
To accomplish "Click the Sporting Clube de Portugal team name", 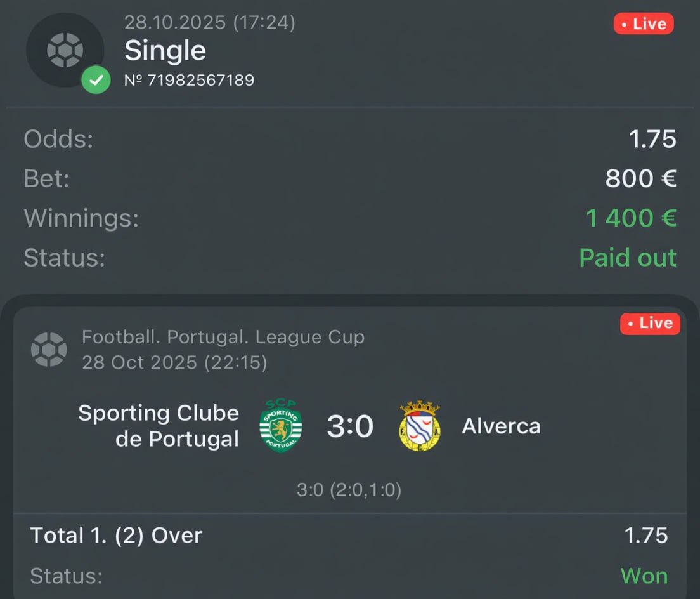I will [x=159, y=426].
